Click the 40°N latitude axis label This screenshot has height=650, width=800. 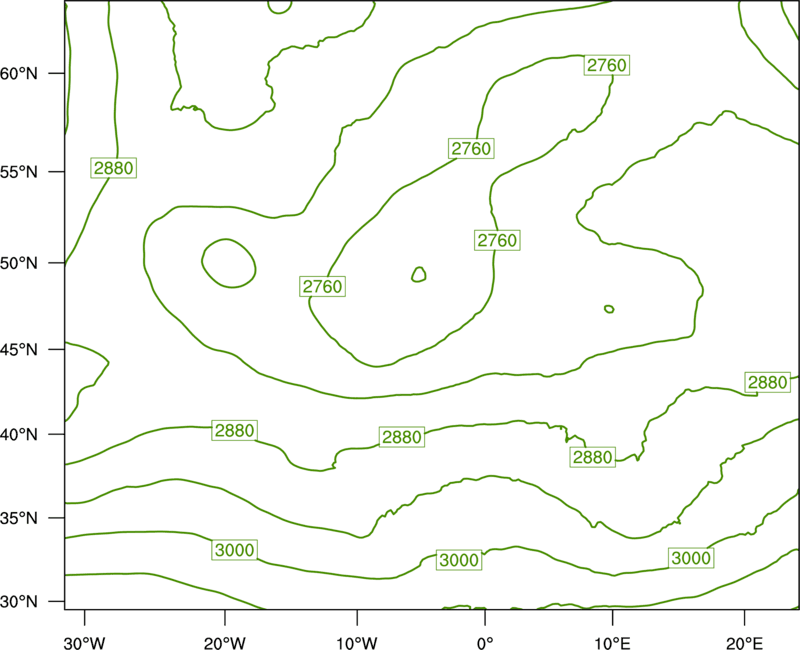[19, 435]
